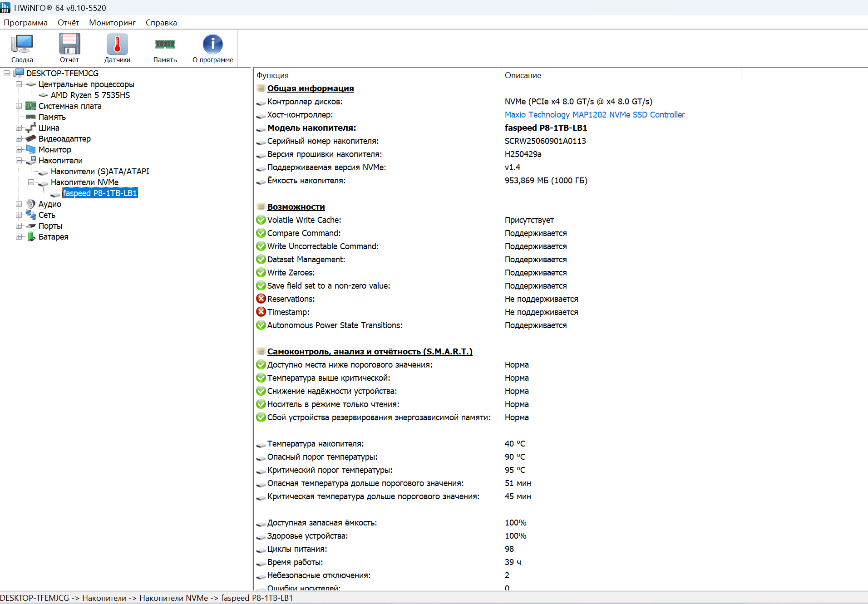Open the Maxio Technology MAP1202 controller link

point(594,115)
